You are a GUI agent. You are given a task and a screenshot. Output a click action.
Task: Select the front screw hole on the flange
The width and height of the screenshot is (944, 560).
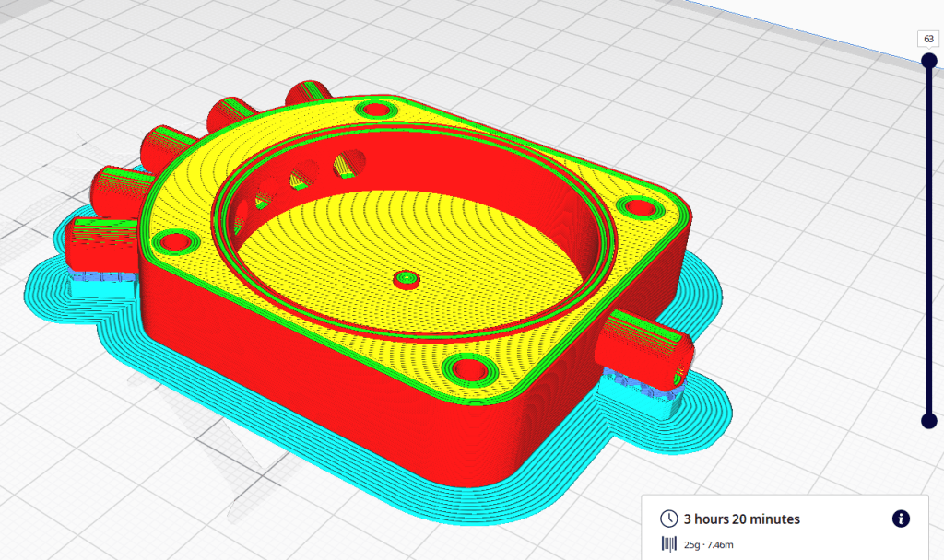pos(472,368)
